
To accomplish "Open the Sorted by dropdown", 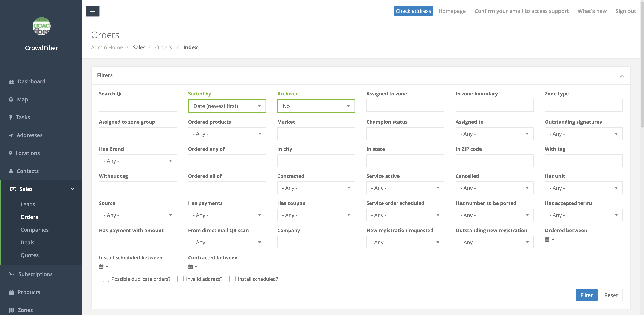I will click(x=227, y=106).
